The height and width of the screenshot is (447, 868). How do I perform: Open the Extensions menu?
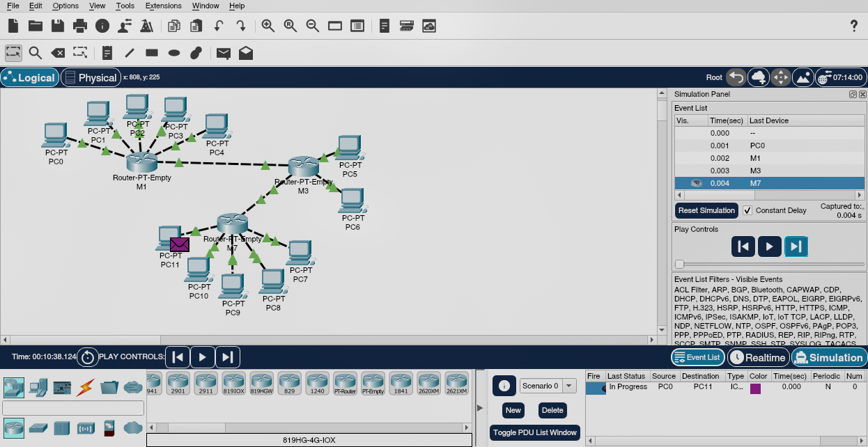click(x=163, y=6)
